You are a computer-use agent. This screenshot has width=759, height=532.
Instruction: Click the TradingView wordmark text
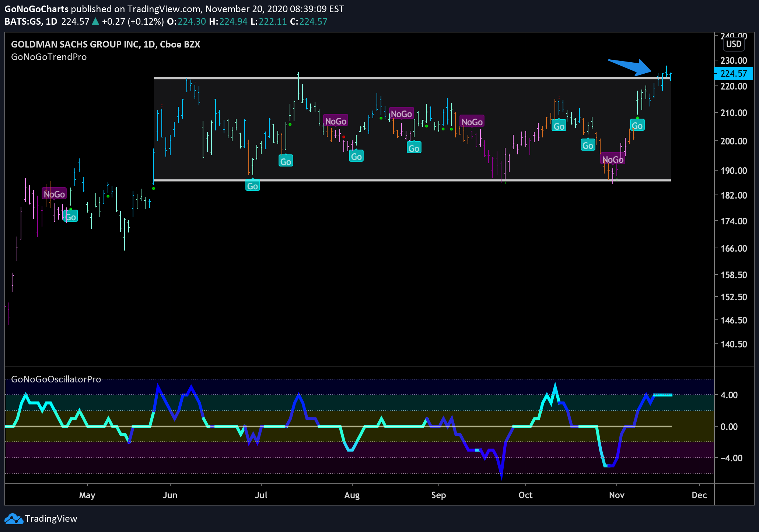pos(51,519)
